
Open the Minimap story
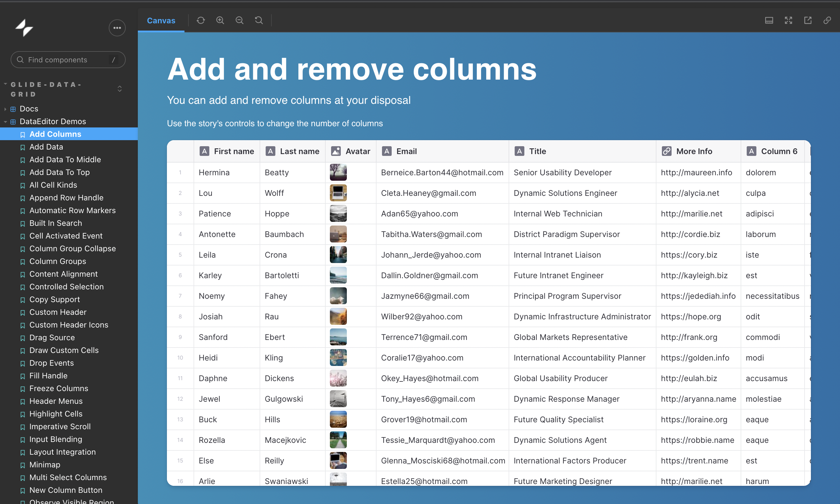(45, 465)
